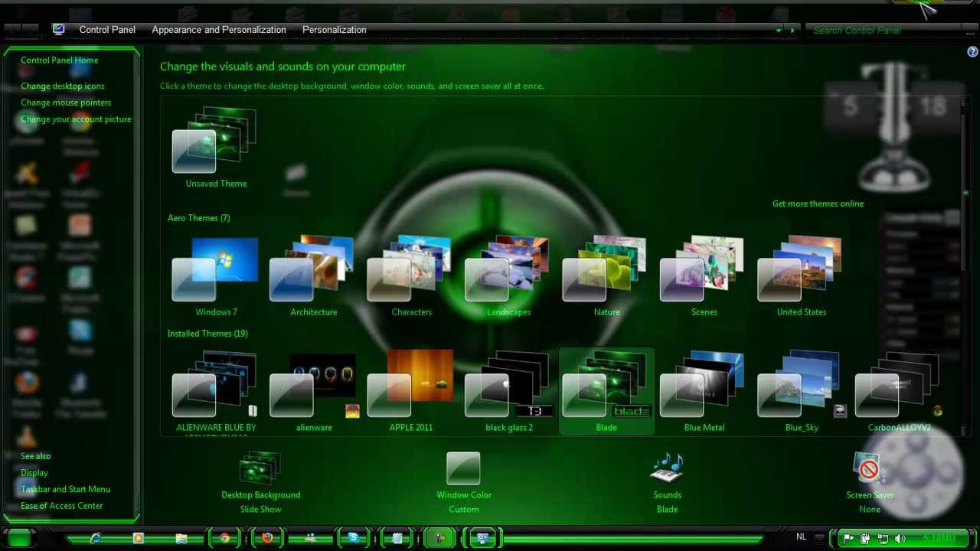Open Skype from the taskbar
Screen dimensions: 980x551
pos(353,539)
